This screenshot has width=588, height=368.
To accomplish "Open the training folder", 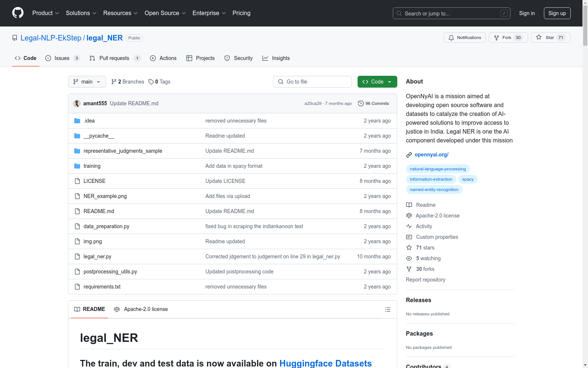I will point(92,166).
